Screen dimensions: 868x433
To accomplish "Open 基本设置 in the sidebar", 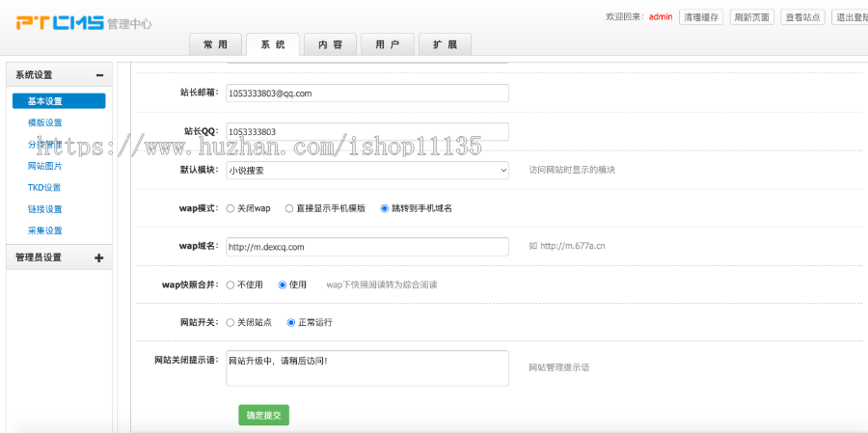I will (x=59, y=100).
